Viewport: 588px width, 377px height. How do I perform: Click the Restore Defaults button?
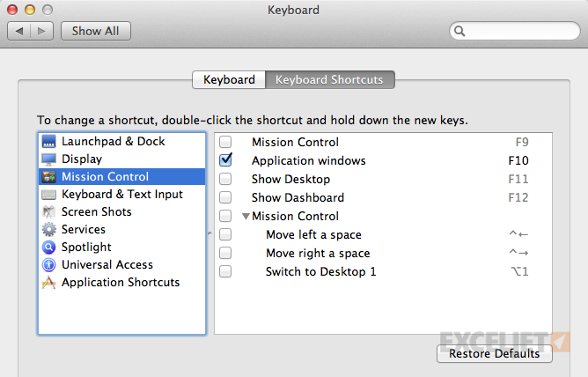click(x=494, y=354)
